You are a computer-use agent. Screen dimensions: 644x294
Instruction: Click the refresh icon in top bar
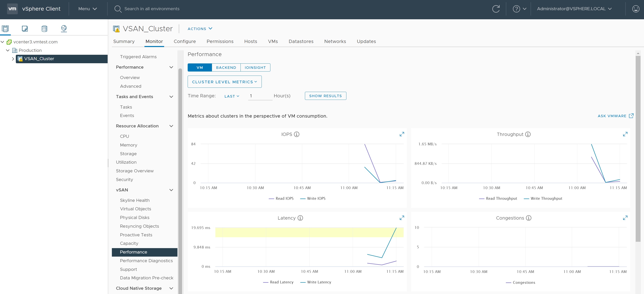pos(496,9)
